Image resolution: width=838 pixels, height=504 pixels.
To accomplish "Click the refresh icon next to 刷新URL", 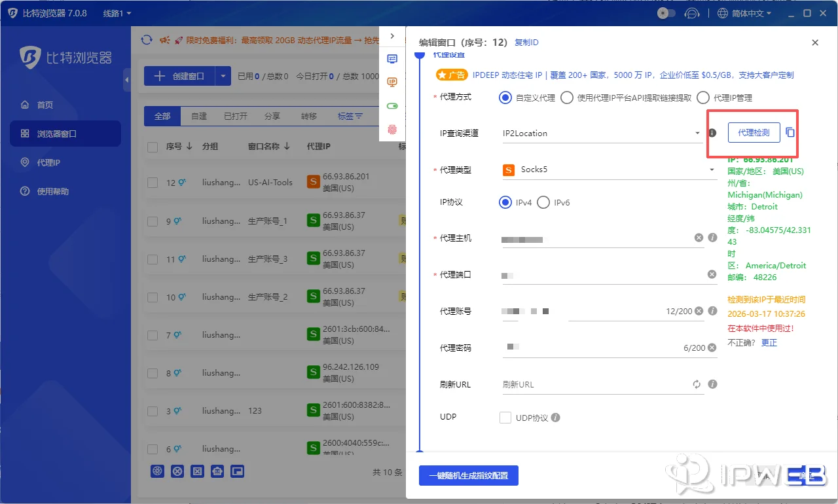I will point(696,384).
